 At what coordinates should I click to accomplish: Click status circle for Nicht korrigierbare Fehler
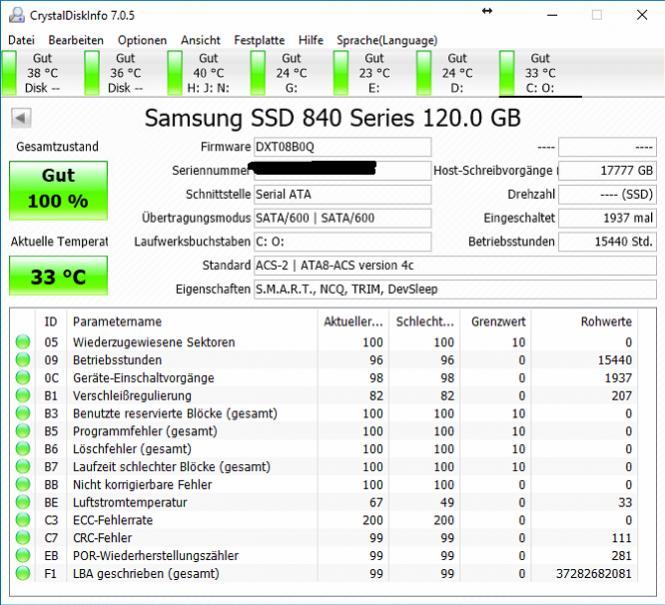[23, 484]
